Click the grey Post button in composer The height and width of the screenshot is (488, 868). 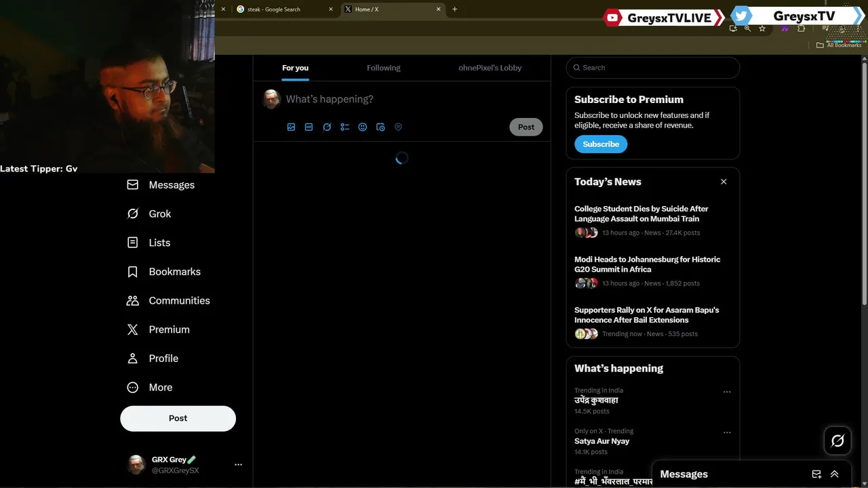click(x=526, y=127)
